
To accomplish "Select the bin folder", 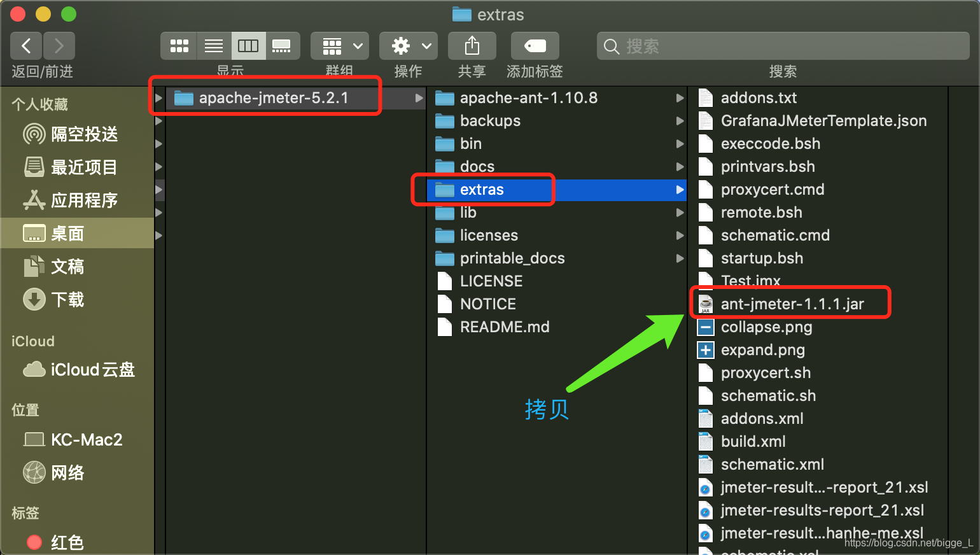I will (x=557, y=144).
